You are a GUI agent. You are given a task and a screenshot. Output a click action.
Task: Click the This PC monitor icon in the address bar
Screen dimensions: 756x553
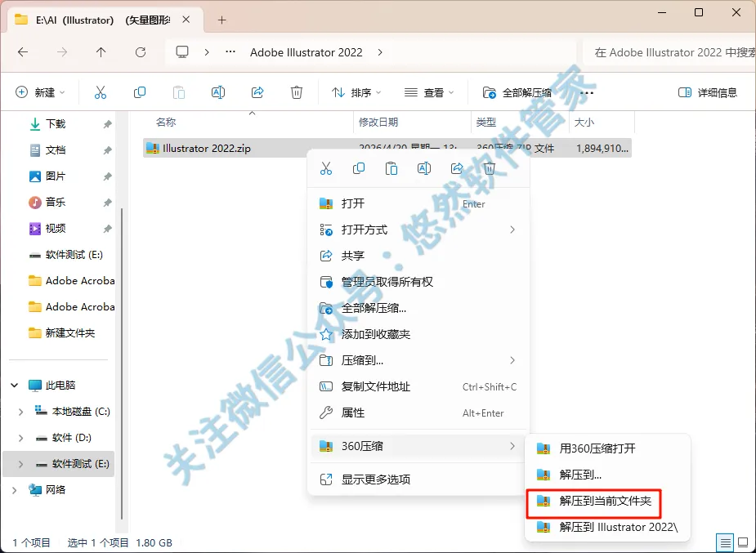[182, 52]
